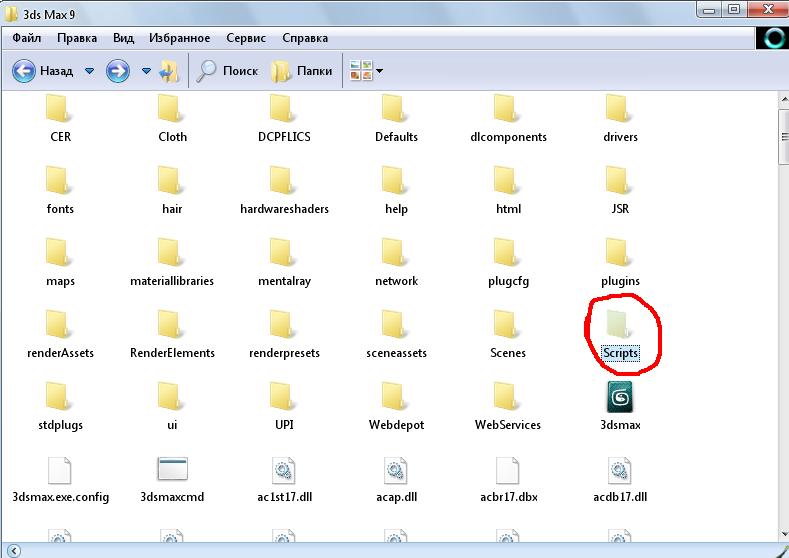Select the network folder
Screen dimensions: 789x558
[x=396, y=263]
